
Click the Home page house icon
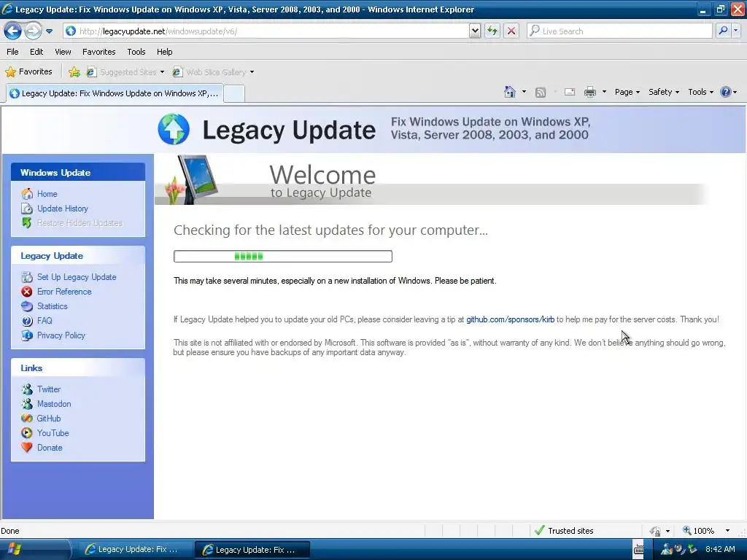point(510,92)
